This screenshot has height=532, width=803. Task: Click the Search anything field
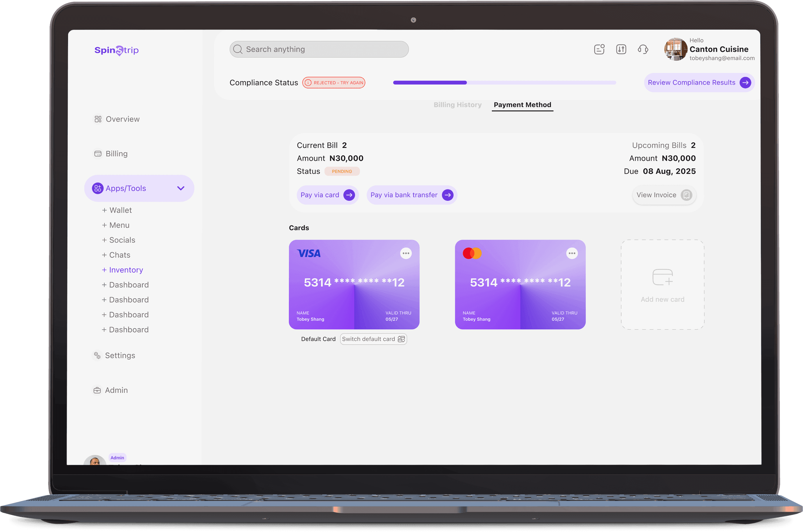point(318,49)
